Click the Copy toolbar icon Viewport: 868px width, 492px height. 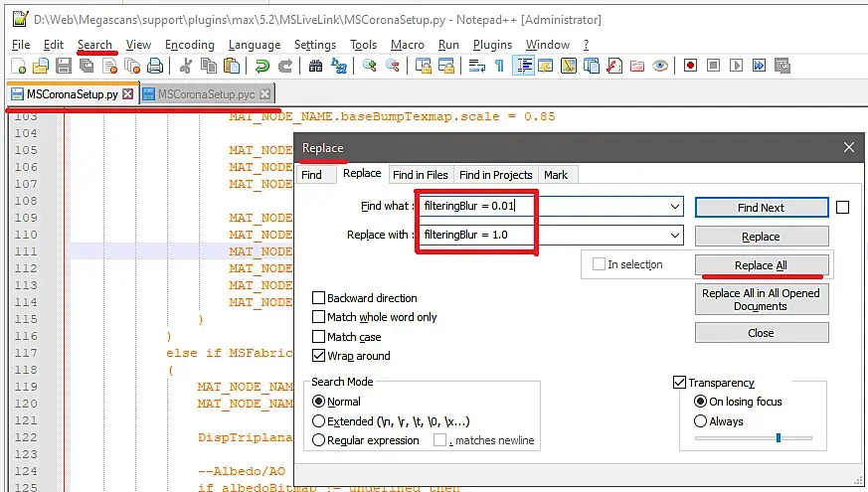pos(209,66)
